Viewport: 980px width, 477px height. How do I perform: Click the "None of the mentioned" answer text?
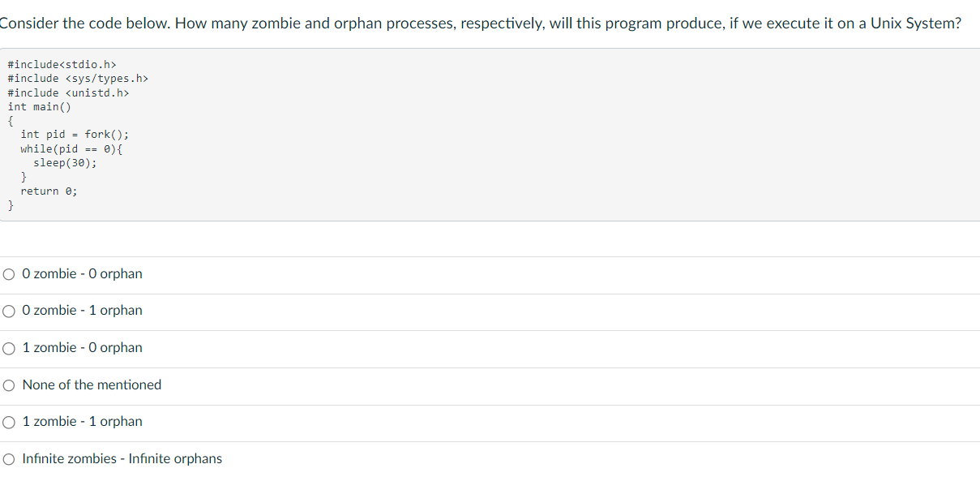[92, 385]
